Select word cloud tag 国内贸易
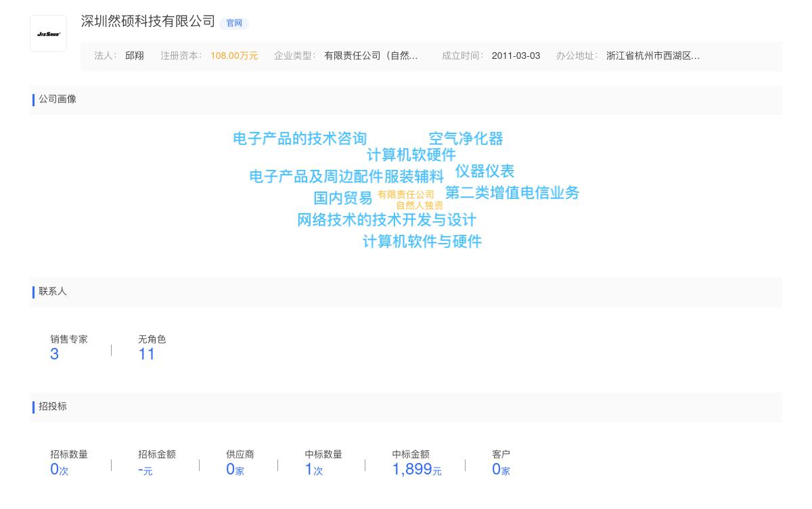 343,198
